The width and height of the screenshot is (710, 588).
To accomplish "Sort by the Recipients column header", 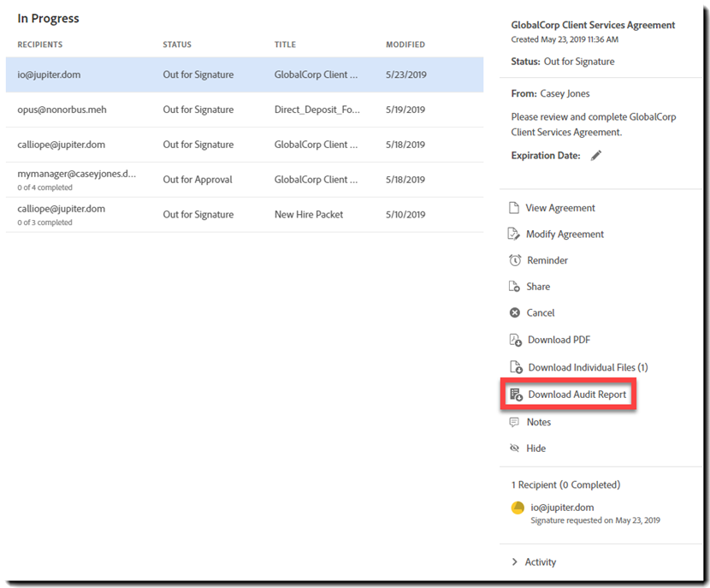I will pyautogui.click(x=40, y=45).
